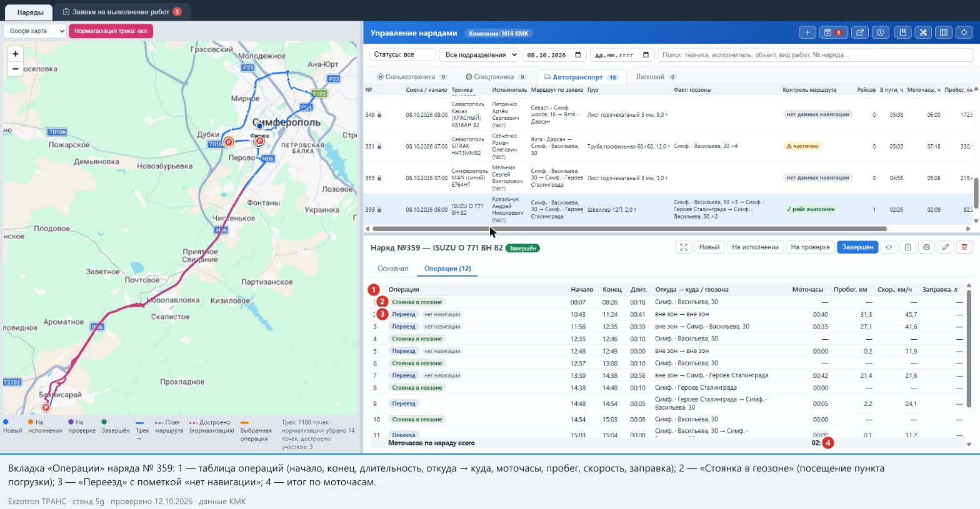Click the export external-link icon in the header
980x509 pixels.
860,32
